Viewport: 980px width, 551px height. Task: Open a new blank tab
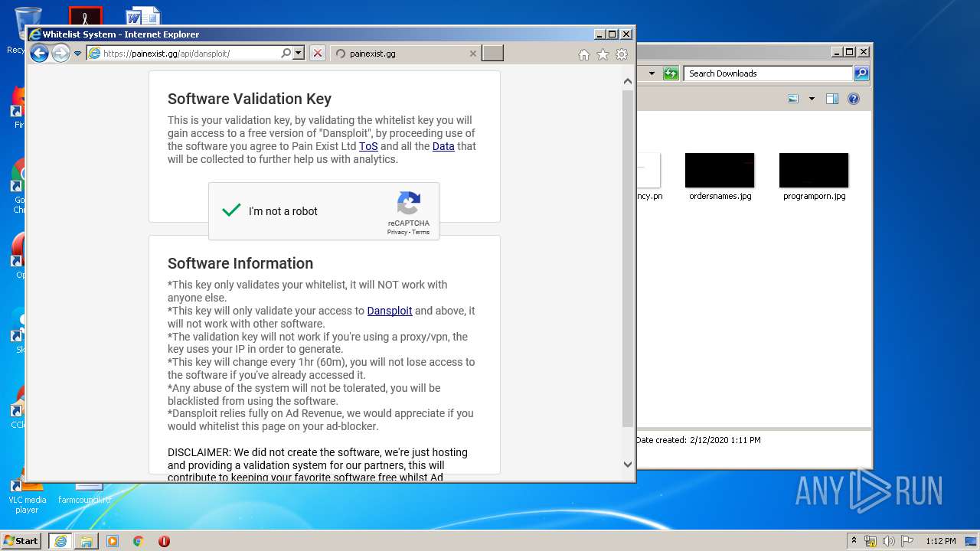pos(493,53)
